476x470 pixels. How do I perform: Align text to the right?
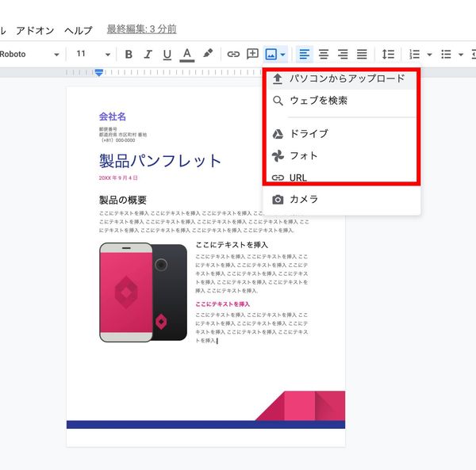(343, 54)
